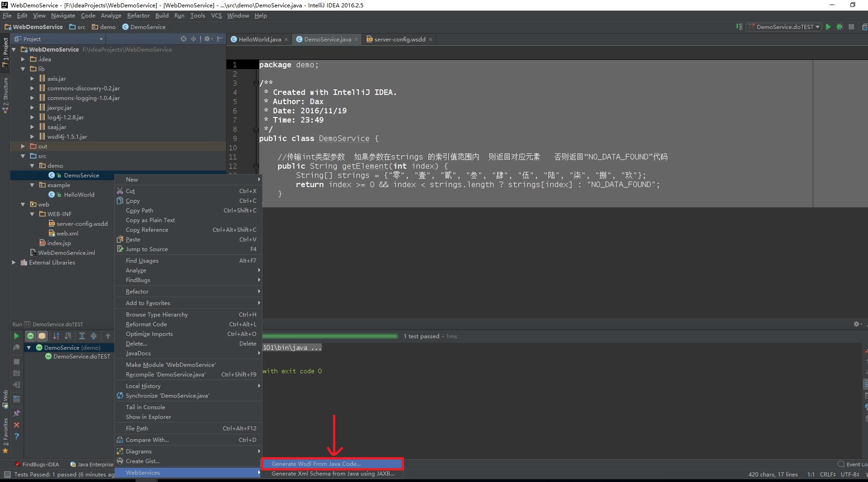Toggle the Web side tool window tab

(5, 399)
